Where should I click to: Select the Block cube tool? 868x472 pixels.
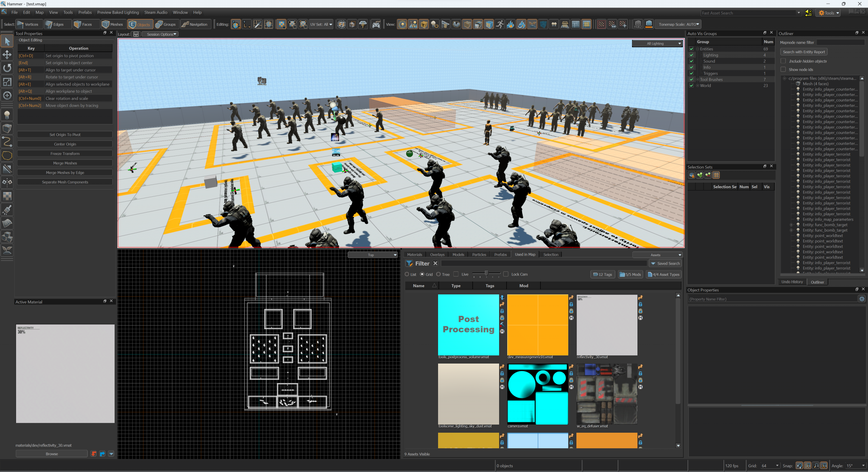pos(7,129)
